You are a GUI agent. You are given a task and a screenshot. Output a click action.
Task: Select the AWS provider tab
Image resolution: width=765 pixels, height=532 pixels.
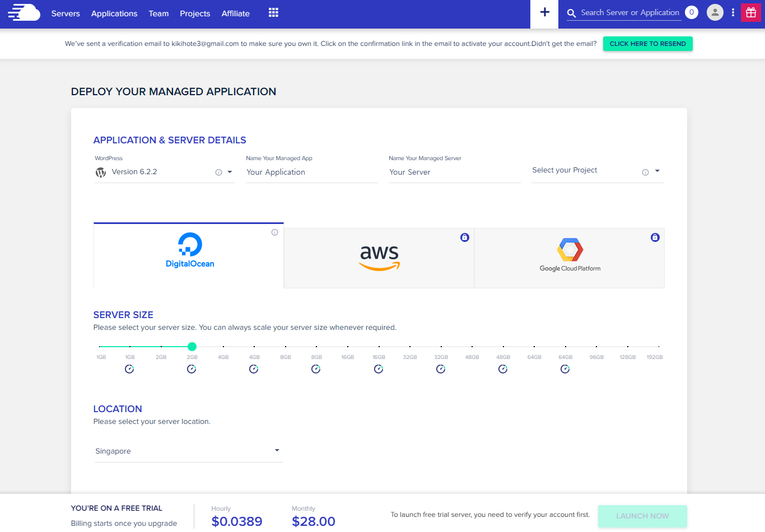coord(379,258)
